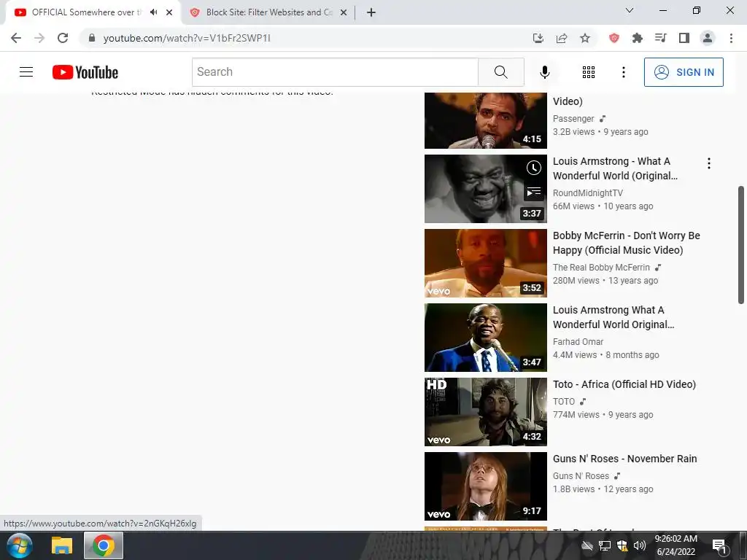This screenshot has height=560, width=747.
Task: Open a new tab with plus button
Action: (371, 12)
